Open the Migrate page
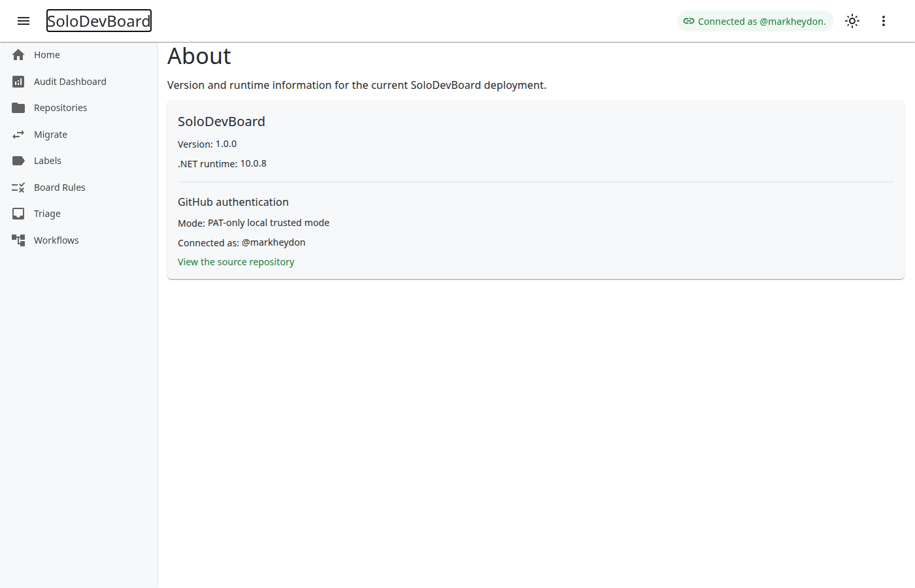The width and height of the screenshot is (915, 588). [x=78, y=135]
